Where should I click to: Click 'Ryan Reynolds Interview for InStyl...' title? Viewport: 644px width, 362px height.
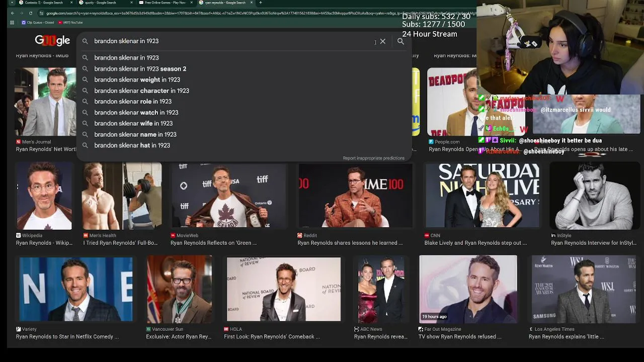[594, 243]
